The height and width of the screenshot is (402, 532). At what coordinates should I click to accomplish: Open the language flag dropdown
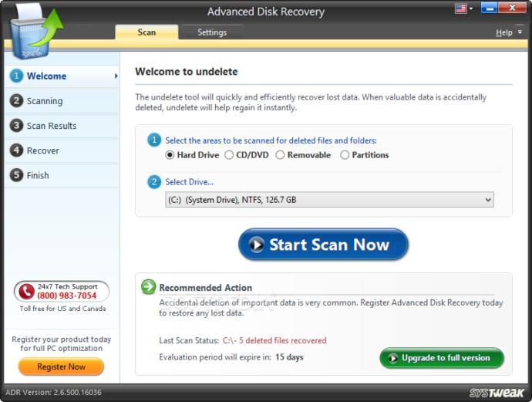coord(464,8)
